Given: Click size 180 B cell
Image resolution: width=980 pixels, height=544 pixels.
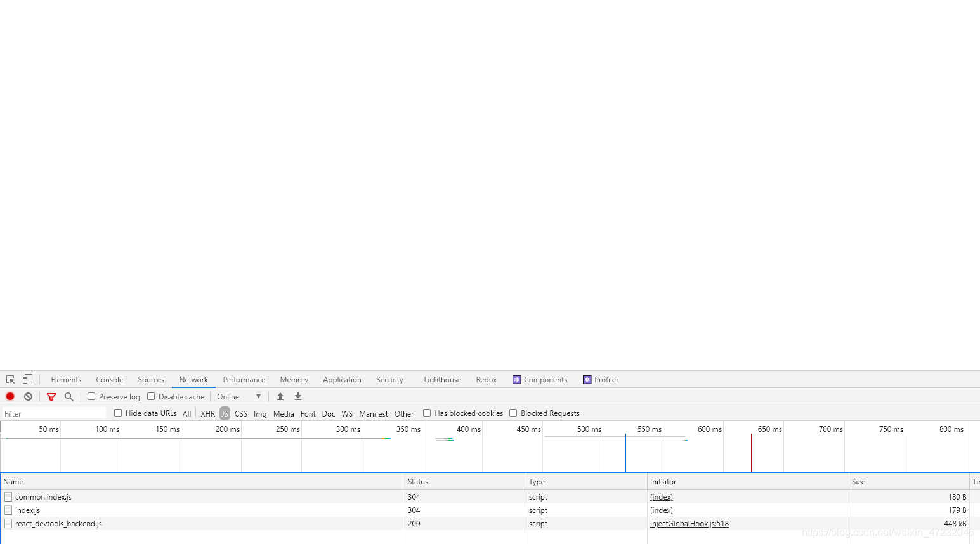Looking at the screenshot, I should pos(957,497).
